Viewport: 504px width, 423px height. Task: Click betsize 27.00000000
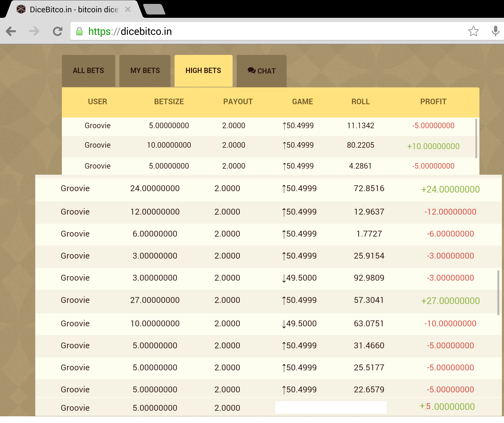[x=155, y=300]
